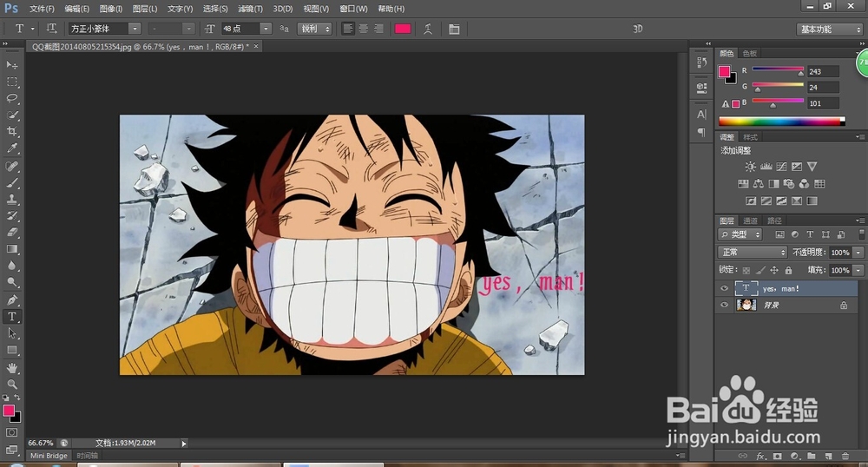
Task: Select the Crop tool
Action: (11, 132)
